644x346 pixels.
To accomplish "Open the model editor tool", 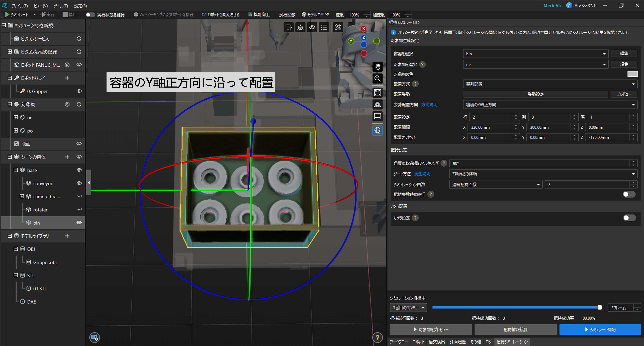I will [315, 15].
